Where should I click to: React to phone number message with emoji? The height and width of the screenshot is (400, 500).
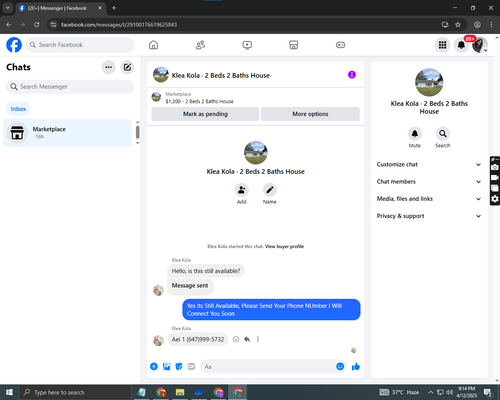[236, 339]
